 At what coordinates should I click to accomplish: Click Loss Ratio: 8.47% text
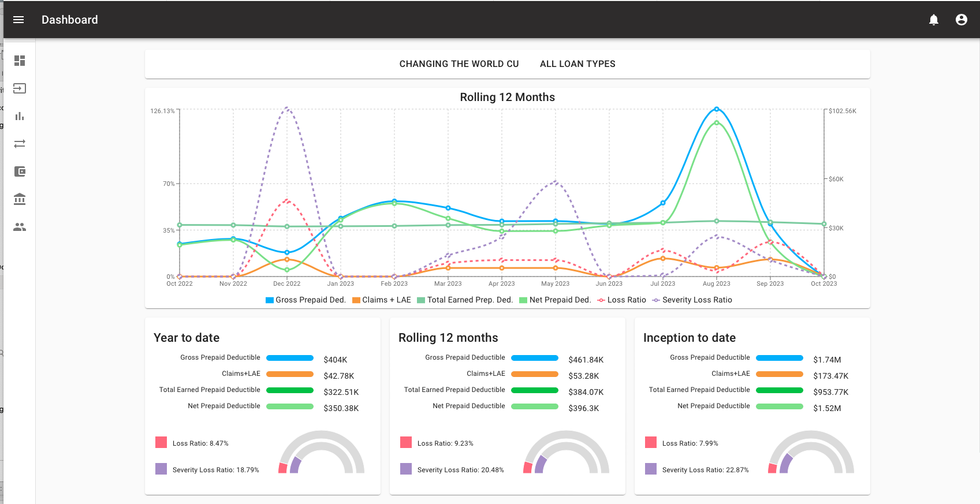click(x=200, y=443)
